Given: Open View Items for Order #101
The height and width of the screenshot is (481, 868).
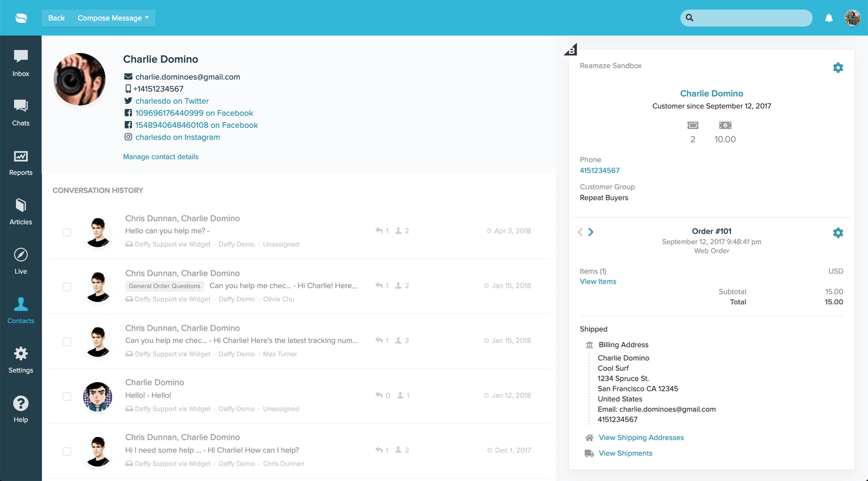Looking at the screenshot, I should pyautogui.click(x=597, y=281).
